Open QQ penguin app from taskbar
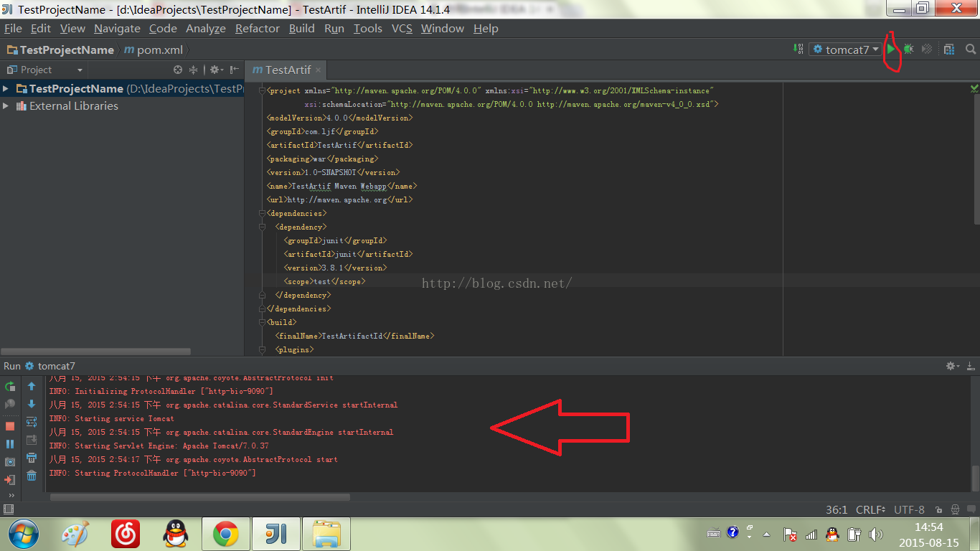Screen dimensions: 980x551 [x=176, y=534]
